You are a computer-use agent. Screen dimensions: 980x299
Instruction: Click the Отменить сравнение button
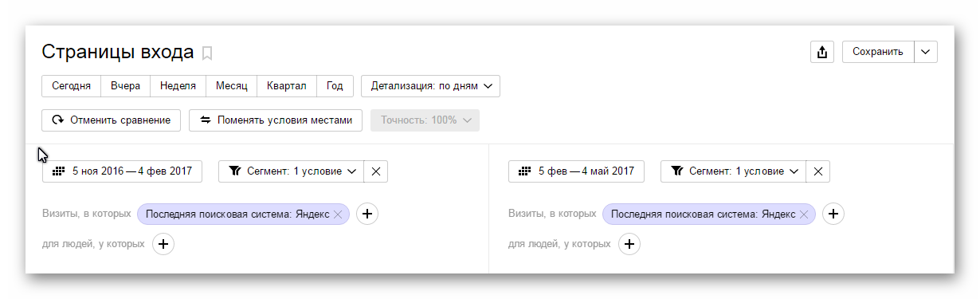click(112, 120)
